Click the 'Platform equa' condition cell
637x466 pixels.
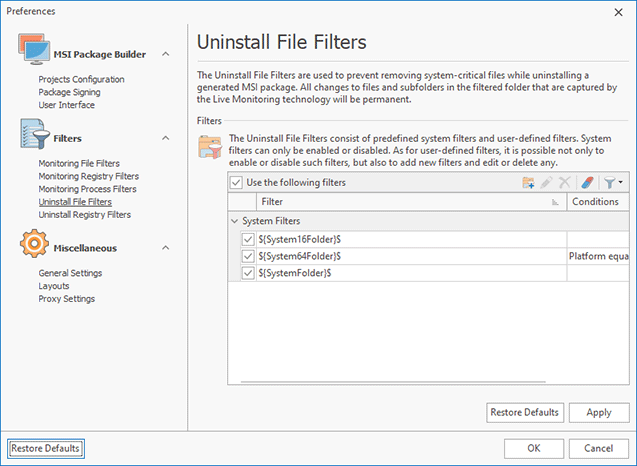point(598,256)
